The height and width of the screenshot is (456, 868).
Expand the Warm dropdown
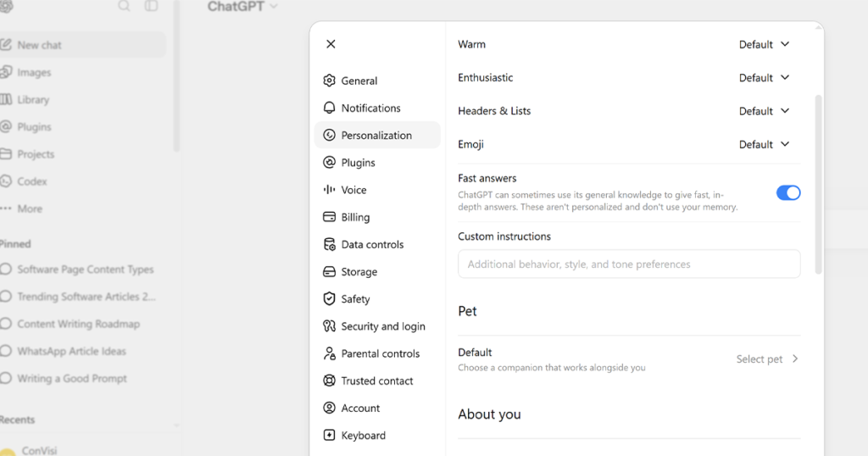(764, 44)
